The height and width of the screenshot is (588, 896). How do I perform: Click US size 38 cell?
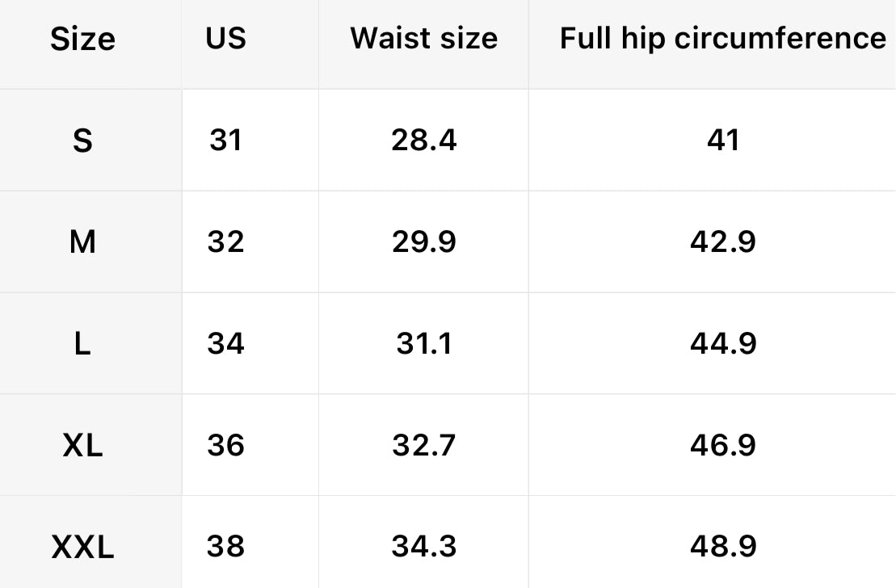coord(225,547)
